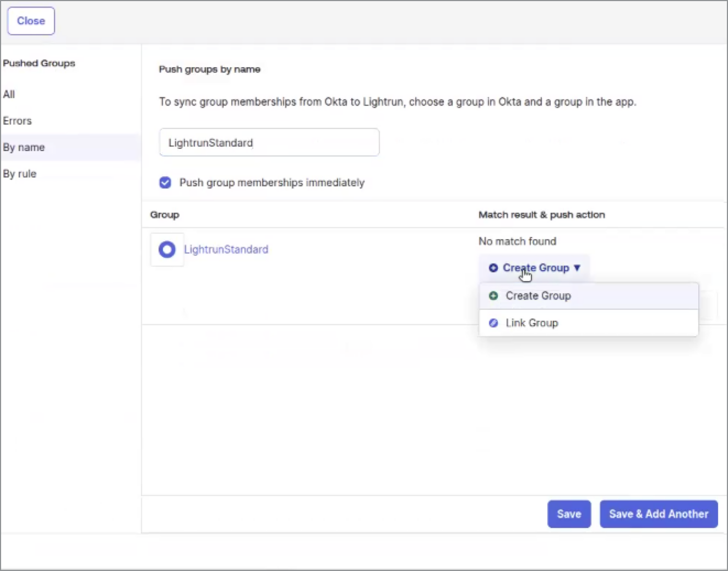Click the dropdown arrow next to Create Group

coord(577,268)
